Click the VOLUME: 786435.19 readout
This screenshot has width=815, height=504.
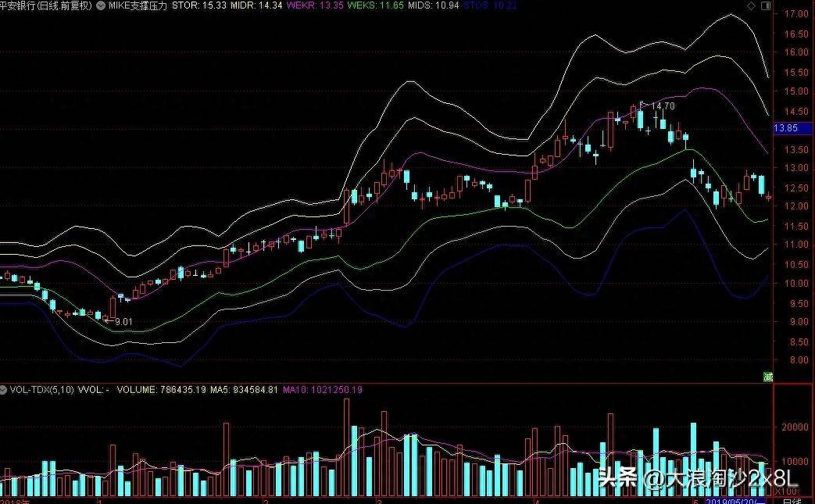(x=161, y=390)
